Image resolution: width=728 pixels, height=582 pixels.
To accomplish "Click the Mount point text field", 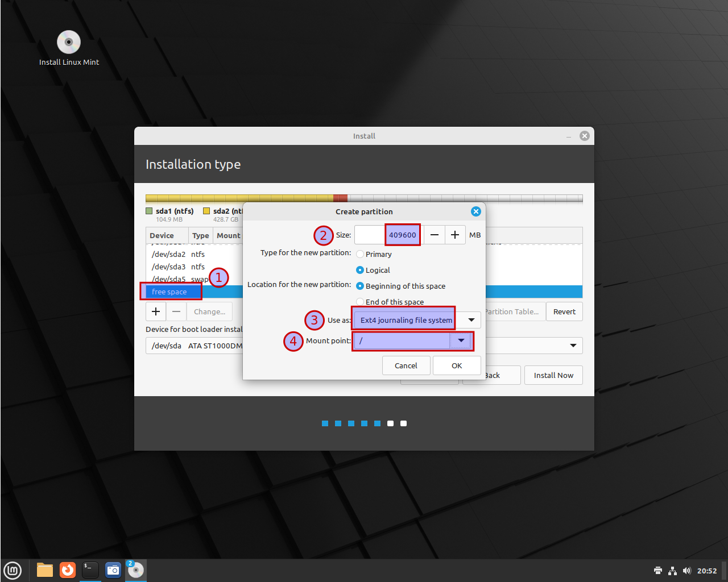I will coord(402,340).
